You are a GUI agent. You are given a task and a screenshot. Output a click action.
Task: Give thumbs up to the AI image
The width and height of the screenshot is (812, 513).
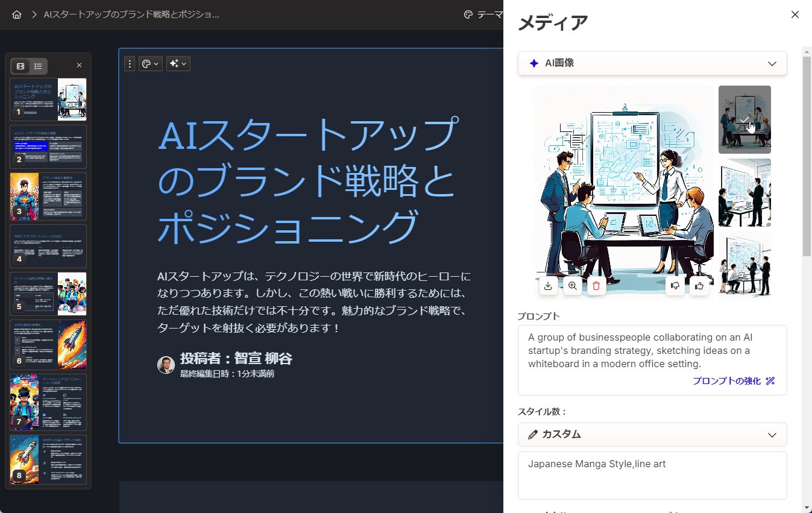[699, 285]
